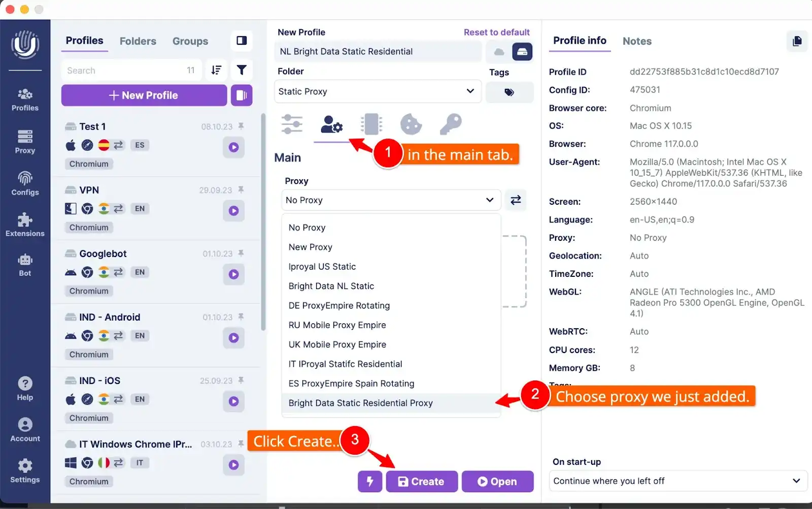The image size is (812, 509).
Task: Click the local storage drive icon
Action: point(522,52)
